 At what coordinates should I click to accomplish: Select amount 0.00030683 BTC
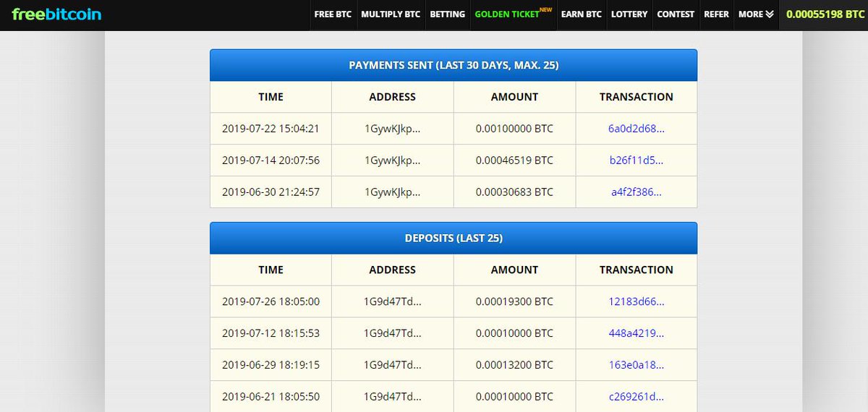tap(514, 192)
